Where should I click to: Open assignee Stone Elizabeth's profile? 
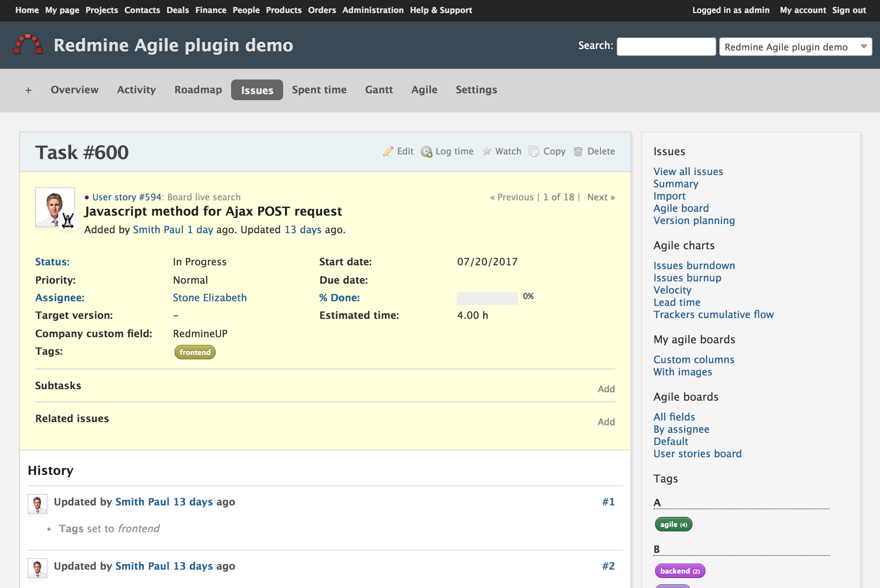210,297
